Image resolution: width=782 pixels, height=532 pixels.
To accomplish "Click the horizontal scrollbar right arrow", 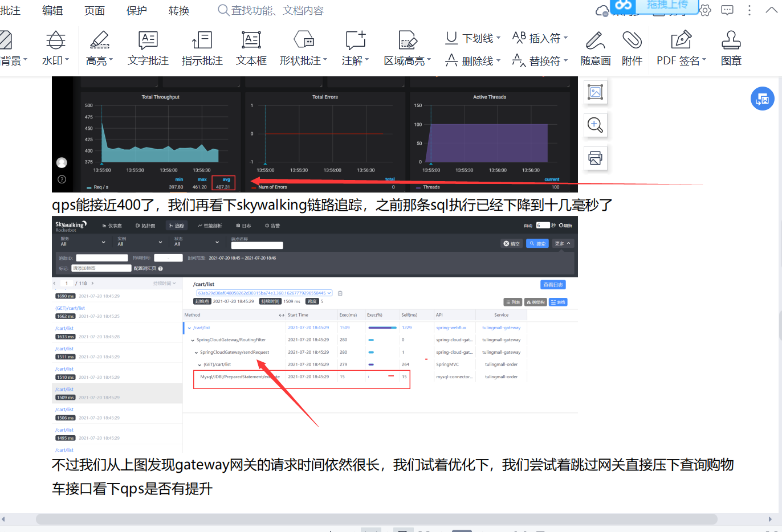I will (x=771, y=519).
